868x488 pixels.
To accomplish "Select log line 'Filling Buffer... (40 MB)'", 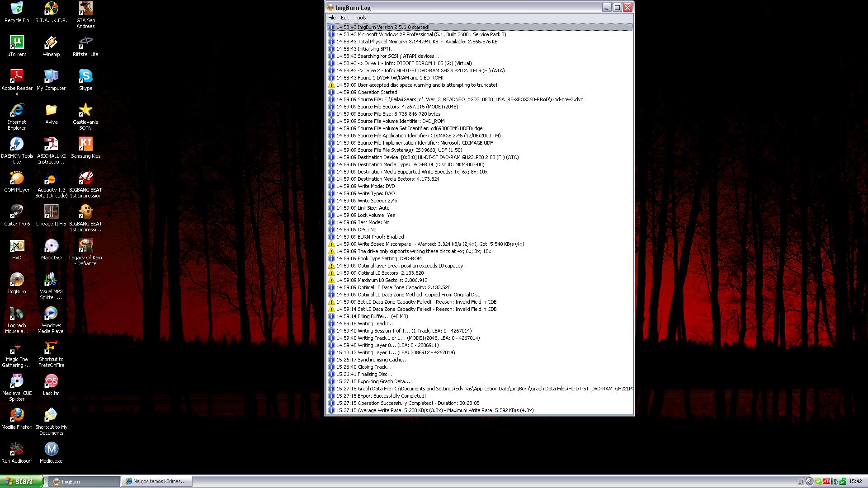I will pos(479,316).
